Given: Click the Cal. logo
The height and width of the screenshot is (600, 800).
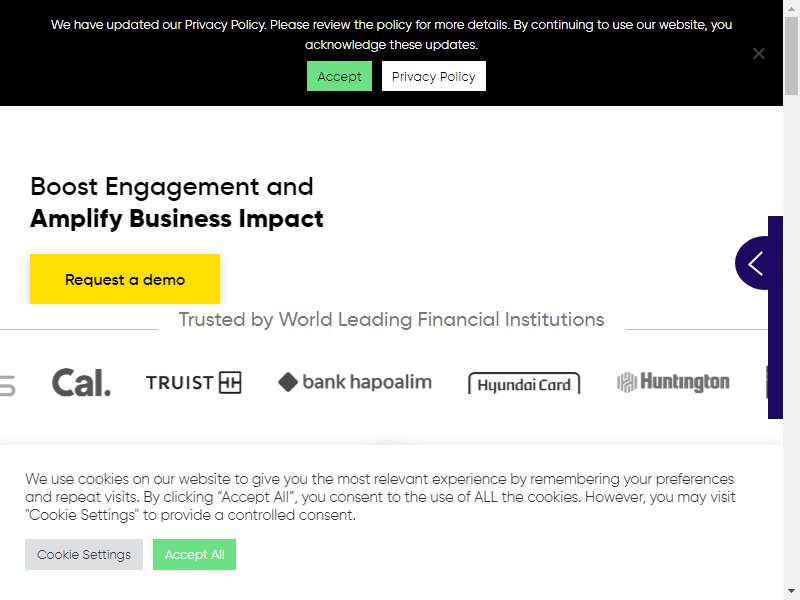Looking at the screenshot, I should (x=81, y=383).
